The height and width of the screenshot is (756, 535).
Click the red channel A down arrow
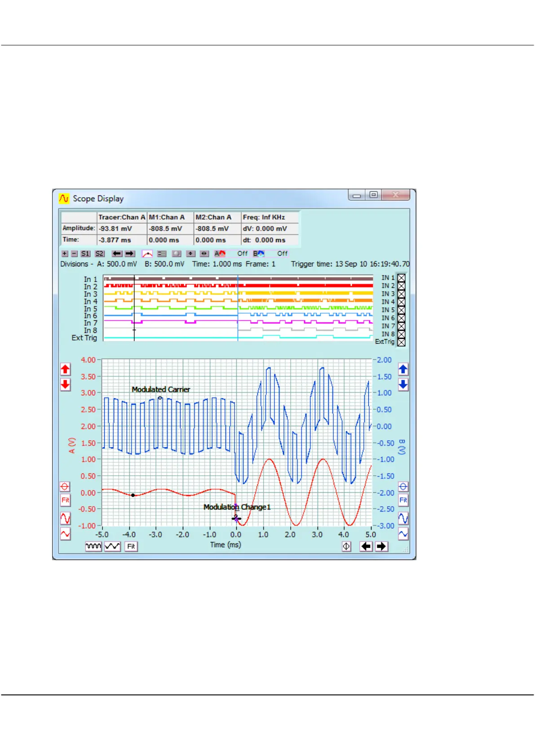coord(65,385)
